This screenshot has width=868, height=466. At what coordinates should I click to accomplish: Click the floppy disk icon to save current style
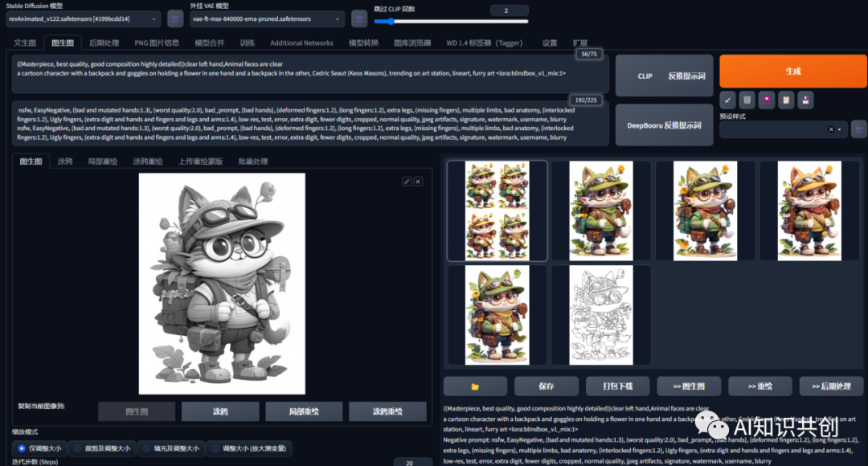805,100
